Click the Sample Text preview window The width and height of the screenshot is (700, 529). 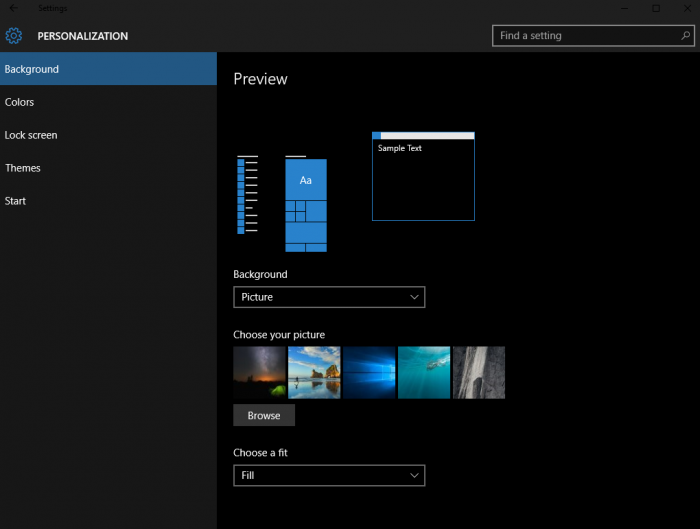423,176
